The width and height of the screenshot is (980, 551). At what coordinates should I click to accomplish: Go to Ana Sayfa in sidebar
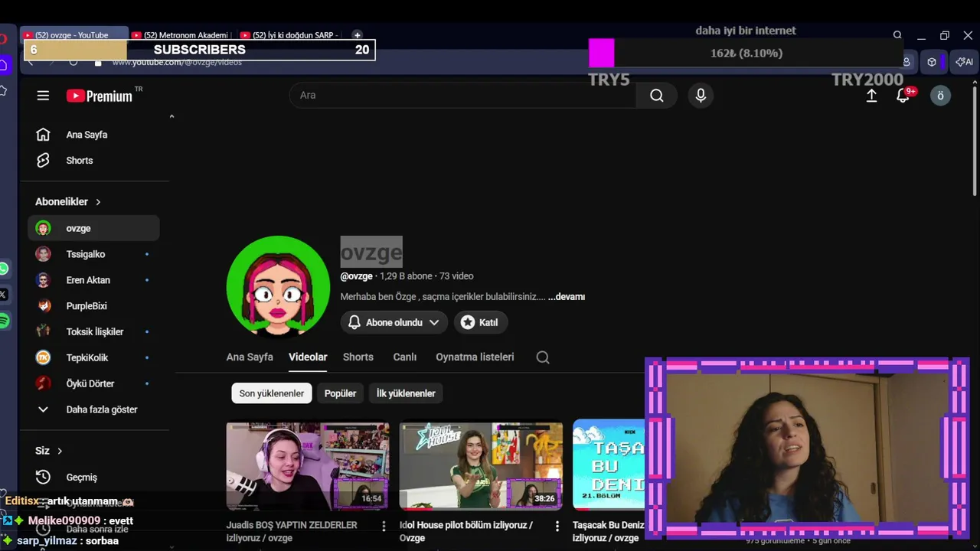tap(93, 135)
